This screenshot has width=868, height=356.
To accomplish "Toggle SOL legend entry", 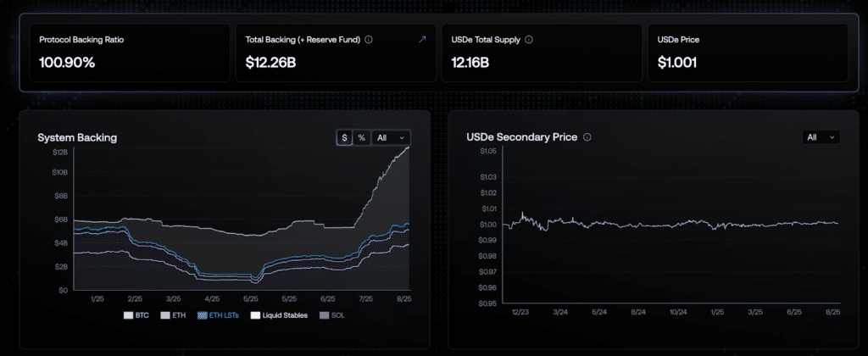I will [x=331, y=315].
